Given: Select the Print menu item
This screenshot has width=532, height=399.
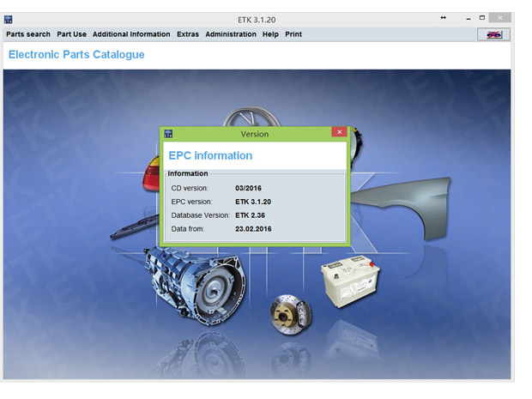Looking at the screenshot, I should tap(293, 34).
